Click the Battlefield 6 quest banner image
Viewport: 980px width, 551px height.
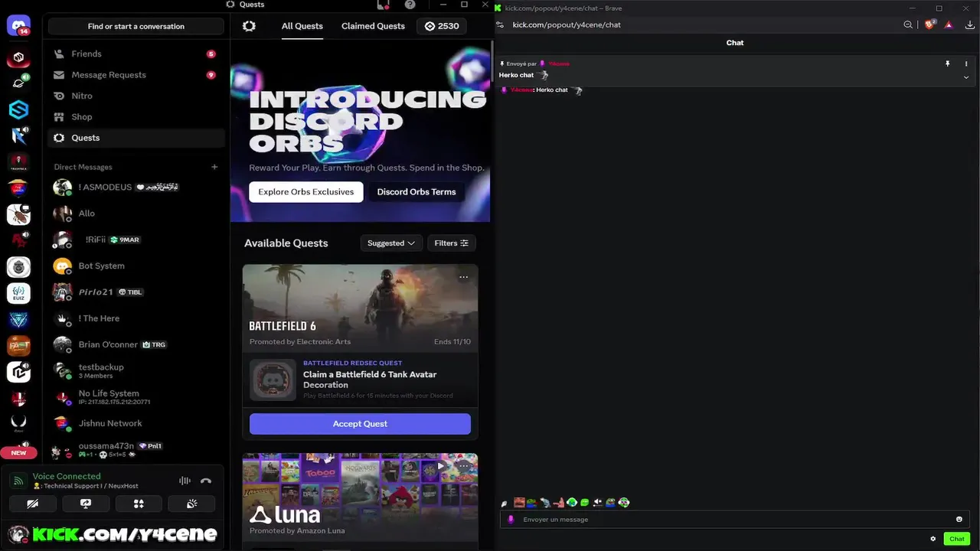(360, 307)
